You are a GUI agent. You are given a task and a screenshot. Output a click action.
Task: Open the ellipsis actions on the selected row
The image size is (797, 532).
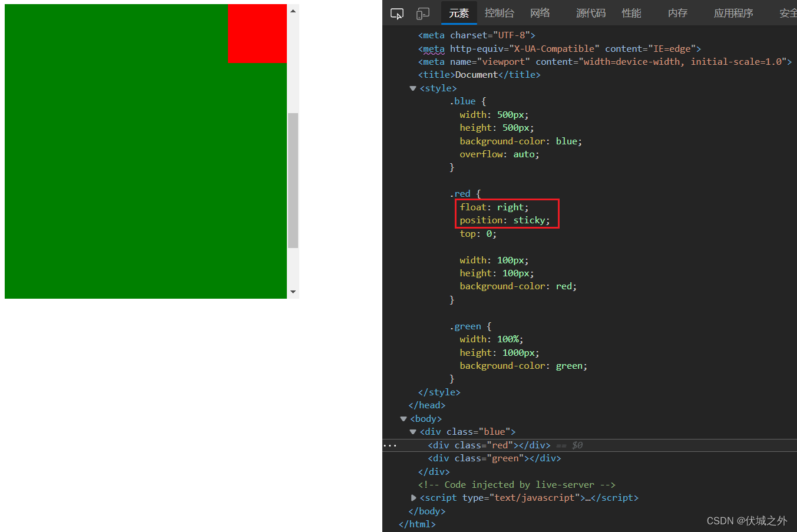coord(390,445)
